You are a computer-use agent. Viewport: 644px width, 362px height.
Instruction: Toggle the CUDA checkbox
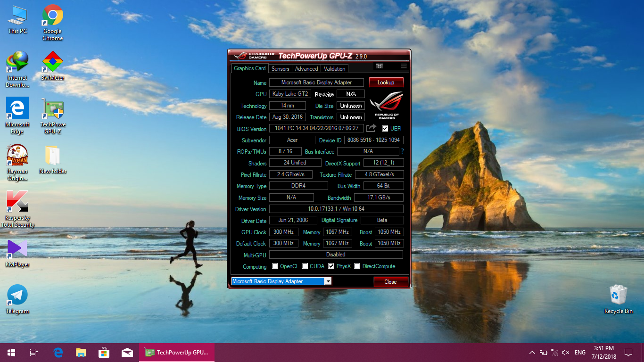[305, 266]
